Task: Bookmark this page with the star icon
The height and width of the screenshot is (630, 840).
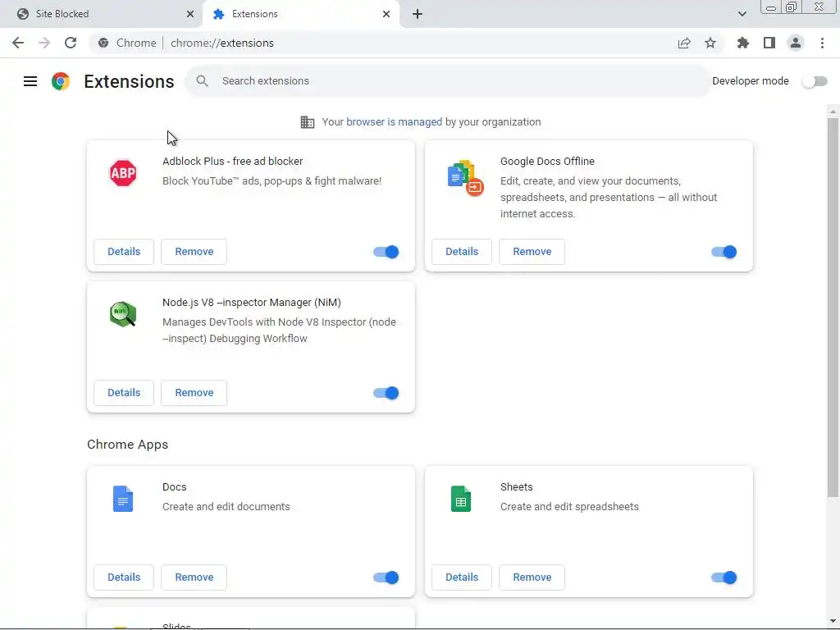Action: pos(710,43)
